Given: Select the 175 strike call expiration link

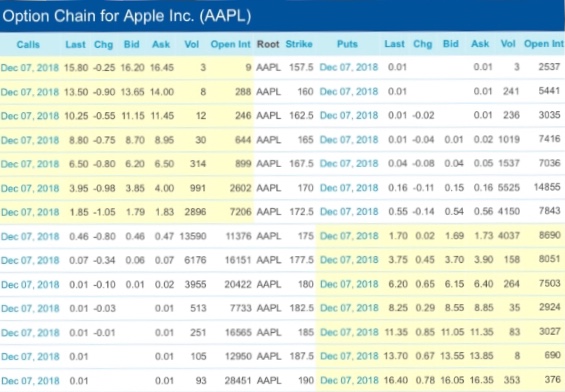Looking at the screenshot, I should tap(30, 236).
